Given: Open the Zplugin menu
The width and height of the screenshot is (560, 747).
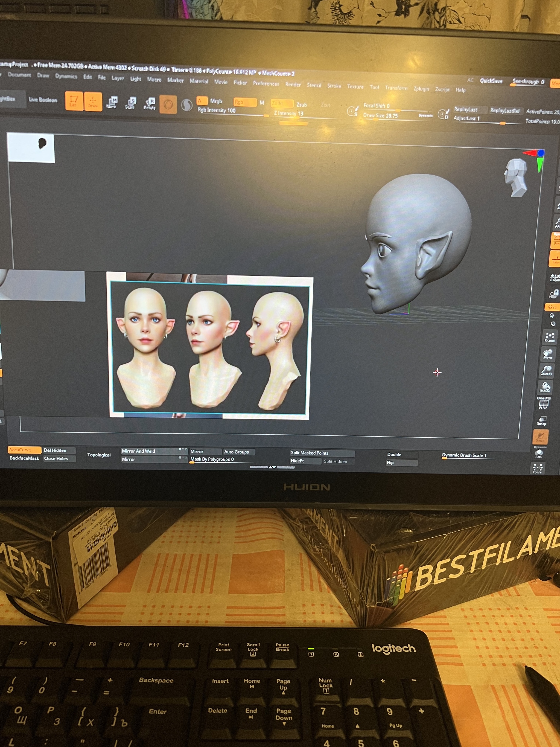Looking at the screenshot, I should (x=421, y=89).
